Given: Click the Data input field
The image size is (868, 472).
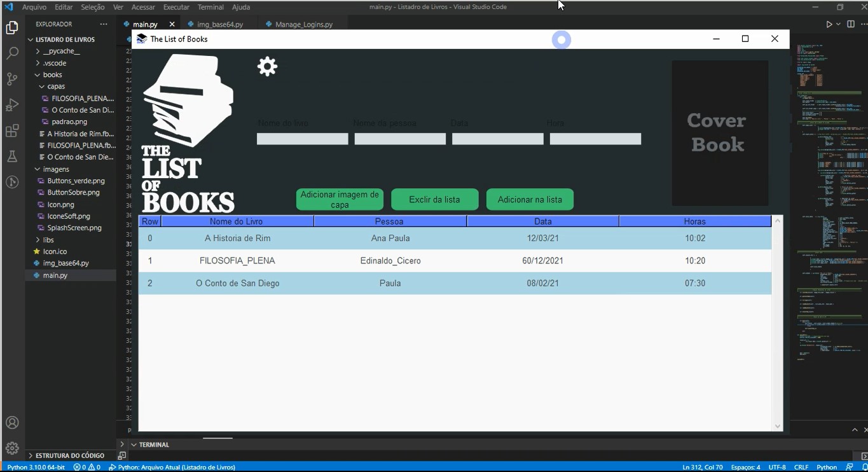Looking at the screenshot, I should 498,139.
